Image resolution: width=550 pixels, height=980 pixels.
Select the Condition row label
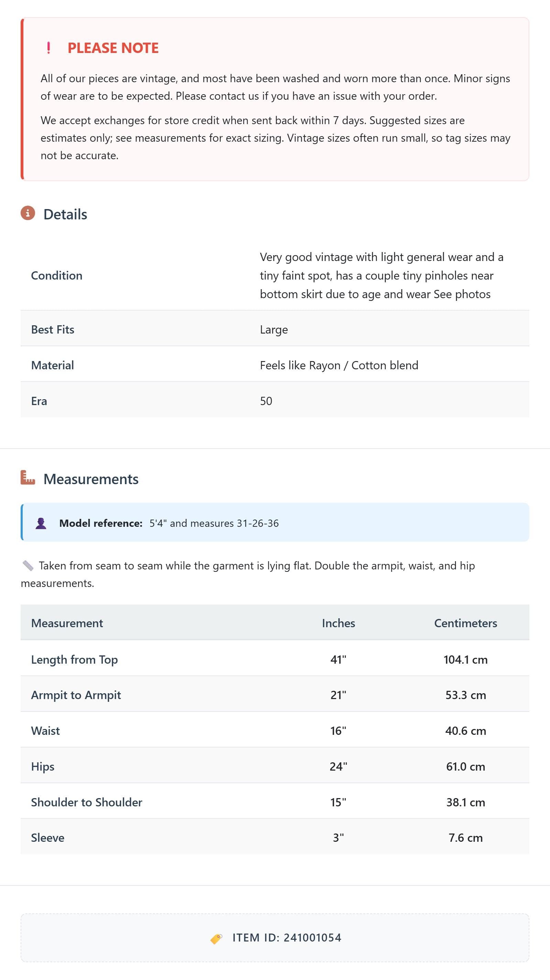pos(57,275)
